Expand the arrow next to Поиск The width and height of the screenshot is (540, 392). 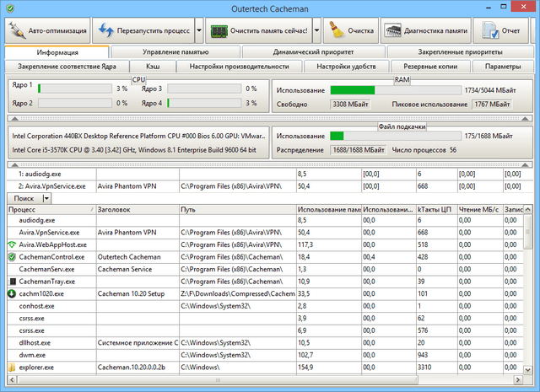click(x=47, y=197)
